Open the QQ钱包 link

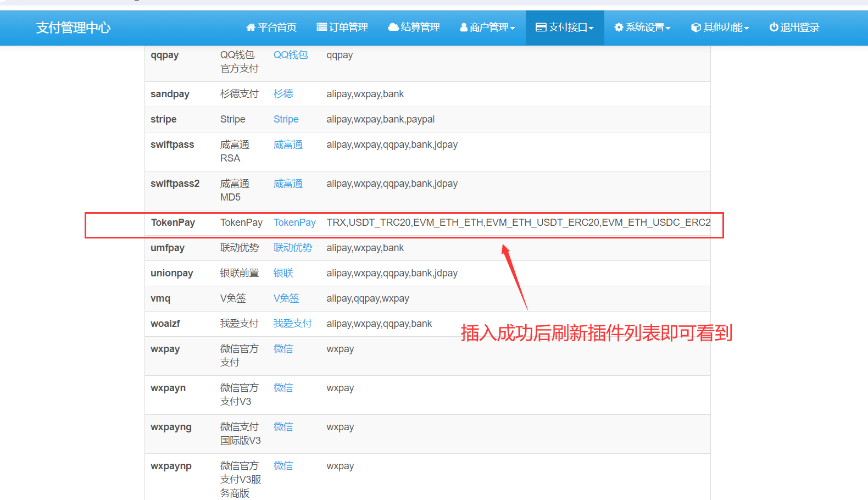tap(291, 55)
